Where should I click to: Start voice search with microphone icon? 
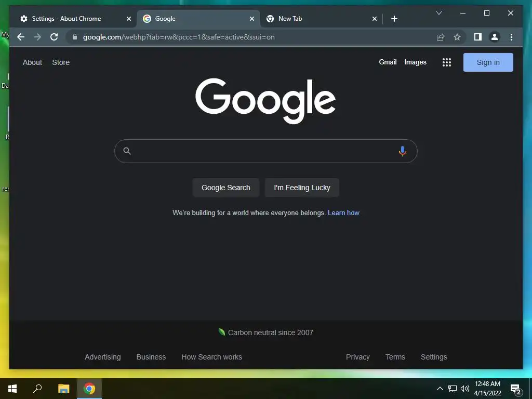coord(403,151)
